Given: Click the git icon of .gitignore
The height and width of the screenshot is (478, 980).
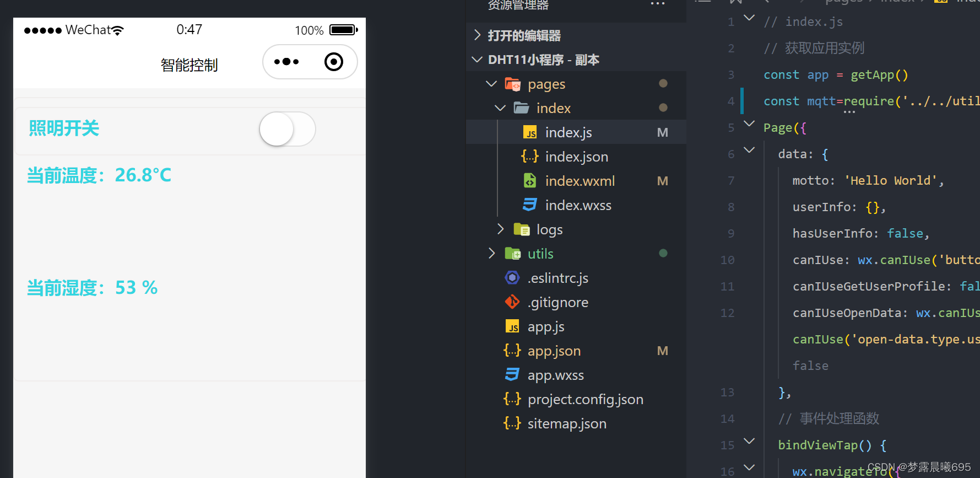Looking at the screenshot, I should coord(512,302).
